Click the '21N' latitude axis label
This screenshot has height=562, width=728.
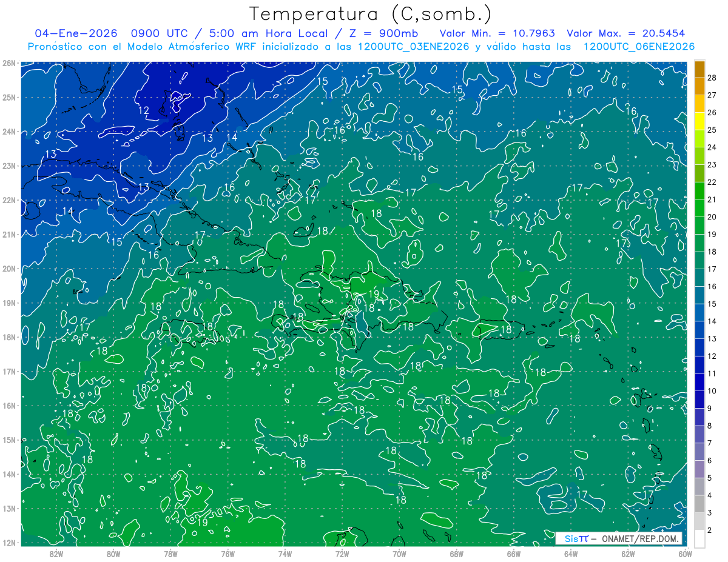tap(8, 234)
